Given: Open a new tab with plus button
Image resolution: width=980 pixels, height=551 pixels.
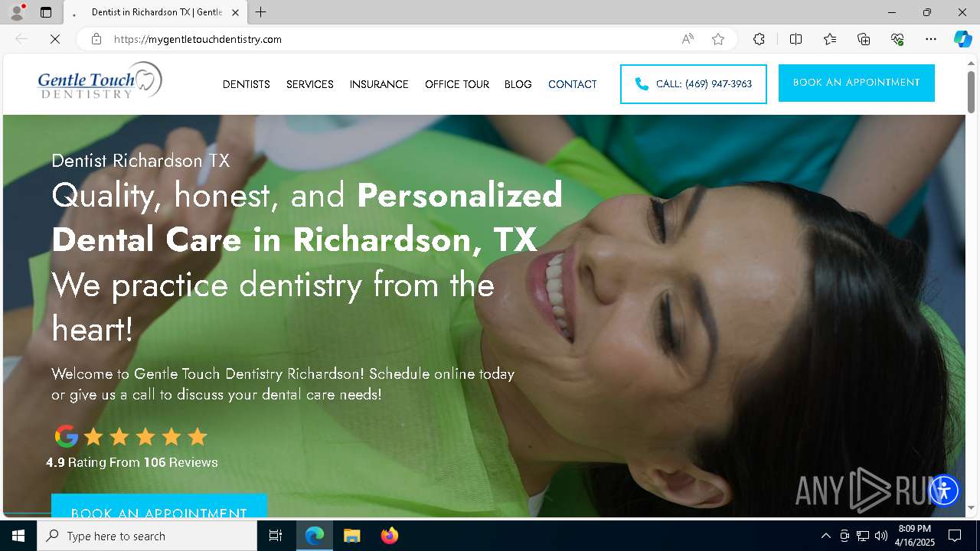Looking at the screenshot, I should [x=261, y=12].
